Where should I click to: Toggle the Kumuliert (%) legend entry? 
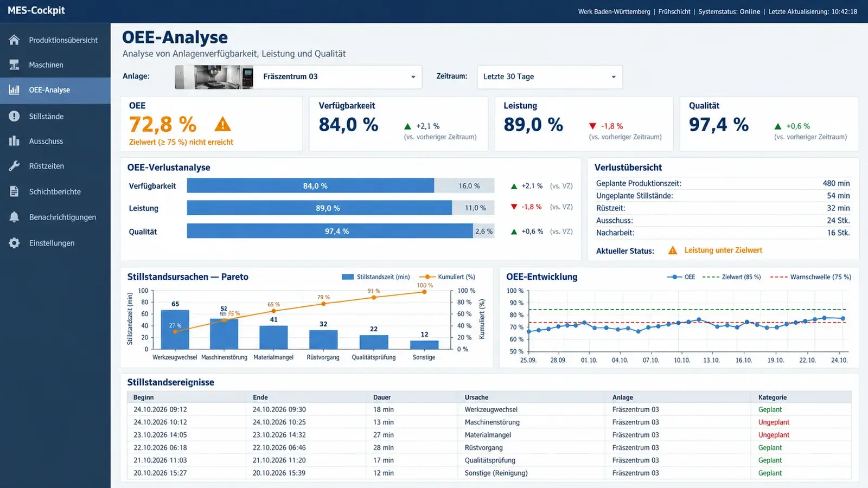point(446,277)
